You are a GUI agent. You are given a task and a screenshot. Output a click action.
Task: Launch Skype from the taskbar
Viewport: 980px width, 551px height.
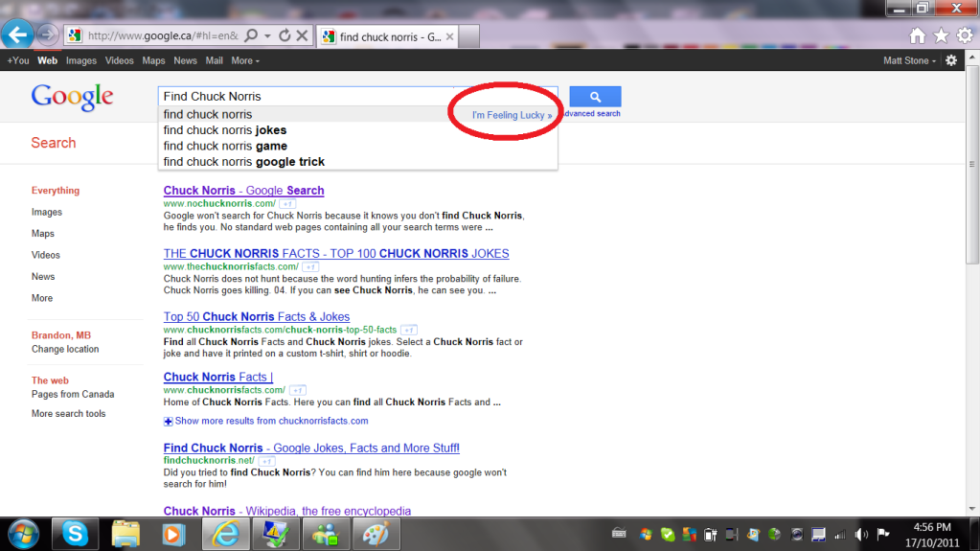[75, 533]
